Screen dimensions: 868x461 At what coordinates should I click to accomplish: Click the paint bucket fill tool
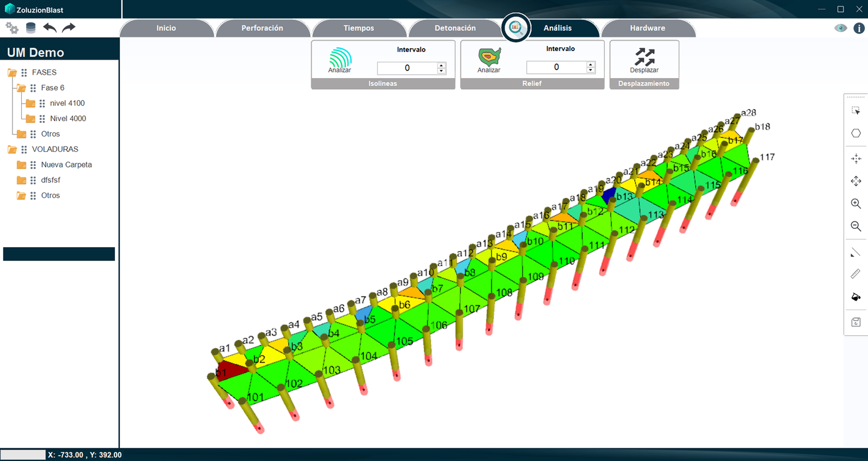click(856, 297)
